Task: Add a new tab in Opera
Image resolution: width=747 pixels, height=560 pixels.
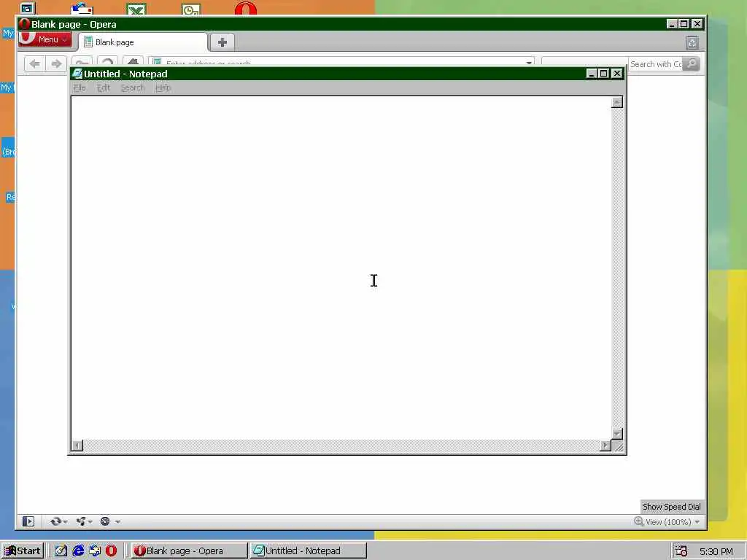Action: coord(222,42)
